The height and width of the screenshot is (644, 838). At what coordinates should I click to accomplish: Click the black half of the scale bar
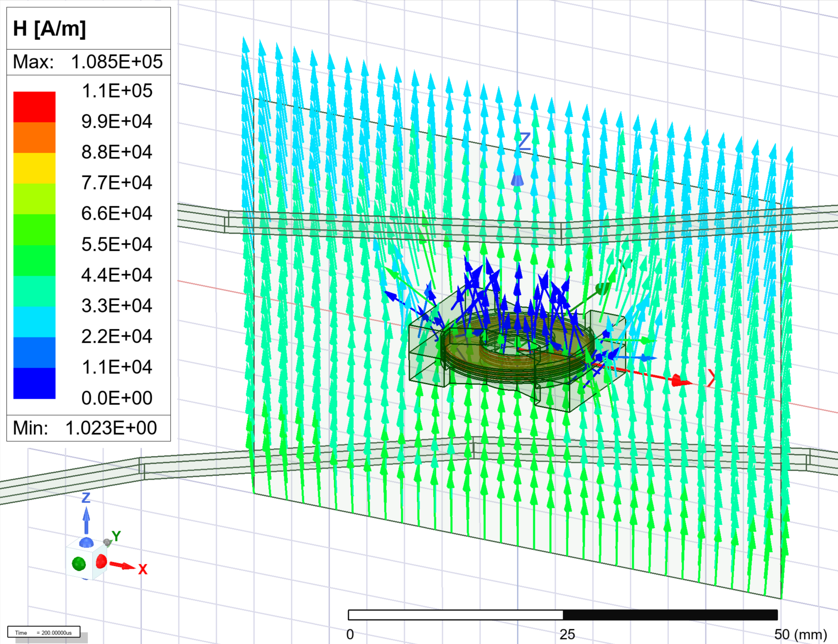point(670,615)
